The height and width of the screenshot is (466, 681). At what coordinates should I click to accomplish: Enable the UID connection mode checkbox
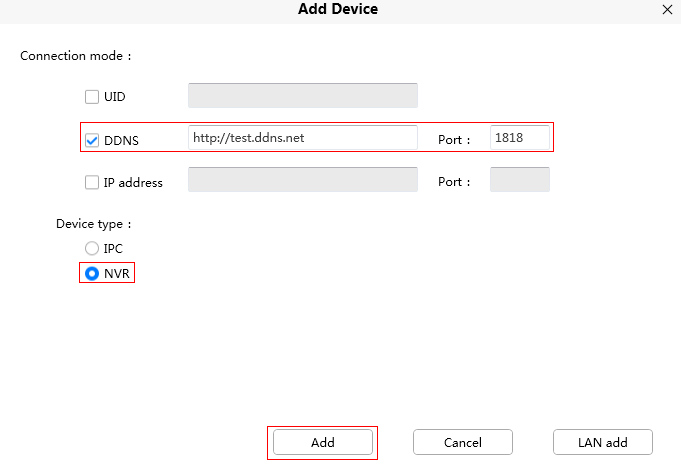92,96
